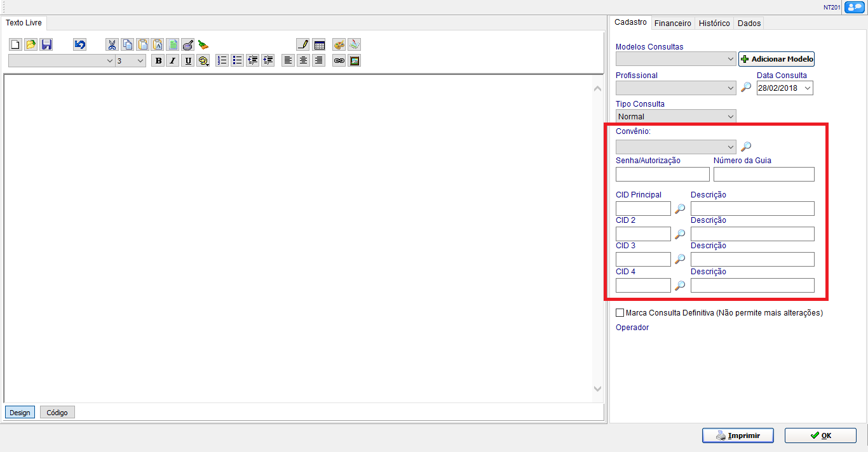This screenshot has width=868, height=452.
Task: Click the Número da Guia field
Action: pos(763,175)
